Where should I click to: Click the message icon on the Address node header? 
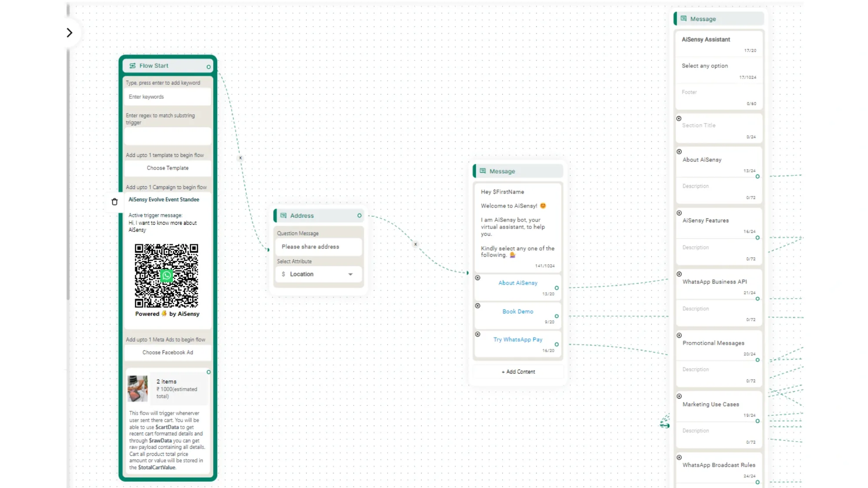(x=283, y=215)
